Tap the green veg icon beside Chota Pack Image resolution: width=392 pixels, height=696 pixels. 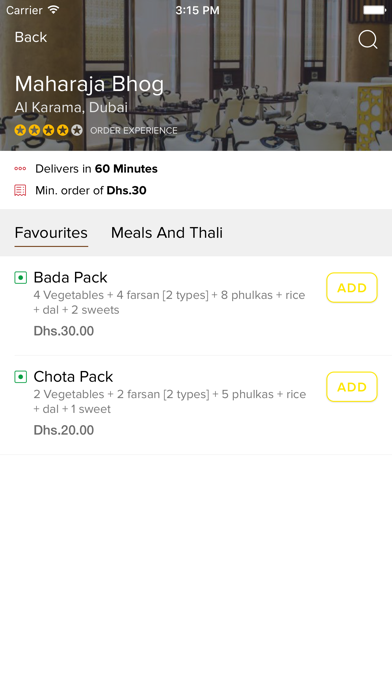[x=20, y=377]
